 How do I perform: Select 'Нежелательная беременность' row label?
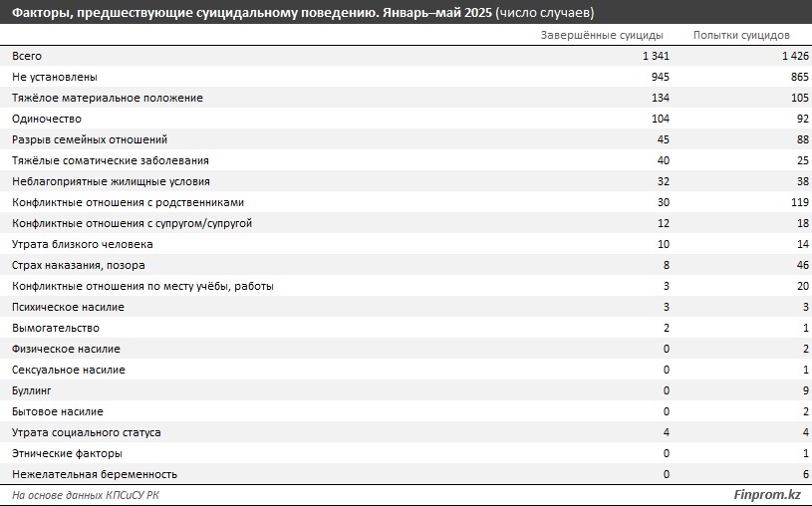pyautogui.click(x=95, y=474)
